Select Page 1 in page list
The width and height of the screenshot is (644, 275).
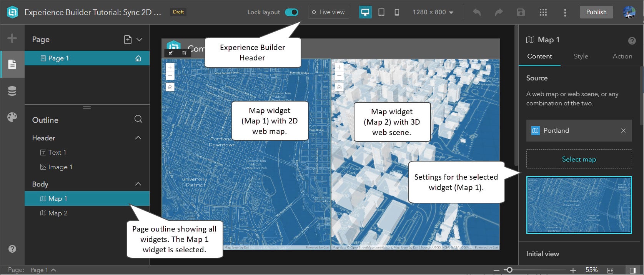coord(87,58)
